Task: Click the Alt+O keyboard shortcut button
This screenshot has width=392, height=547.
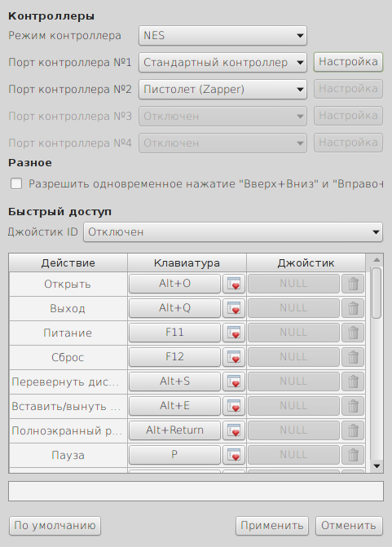Action: click(x=174, y=284)
